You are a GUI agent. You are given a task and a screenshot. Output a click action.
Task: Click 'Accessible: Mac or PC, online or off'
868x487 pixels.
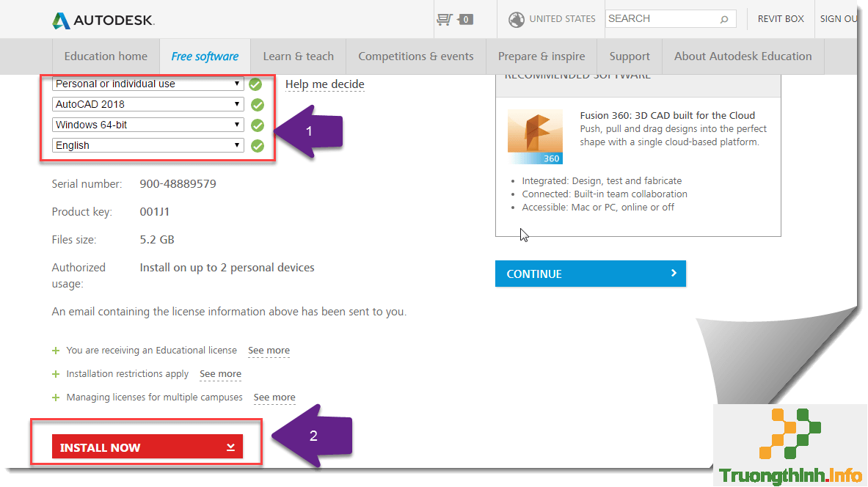pos(598,207)
